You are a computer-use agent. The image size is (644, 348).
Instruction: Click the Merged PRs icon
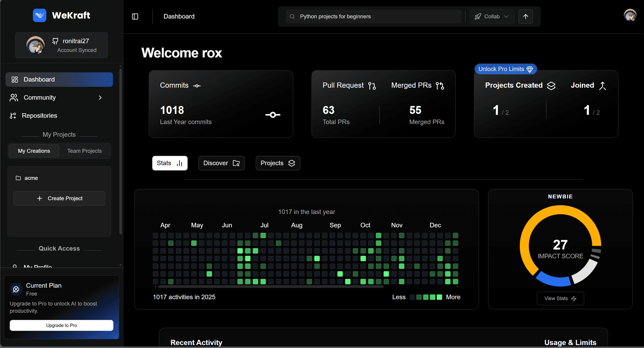440,86
